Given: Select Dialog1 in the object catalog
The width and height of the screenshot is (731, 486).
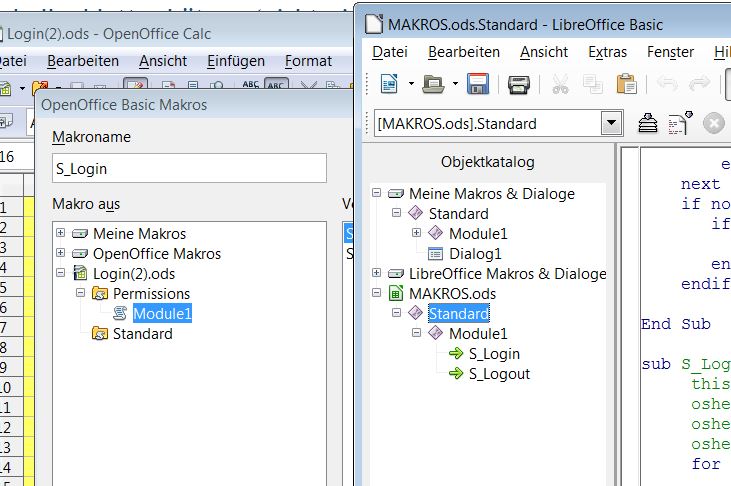Looking at the screenshot, I should (x=475, y=253).
